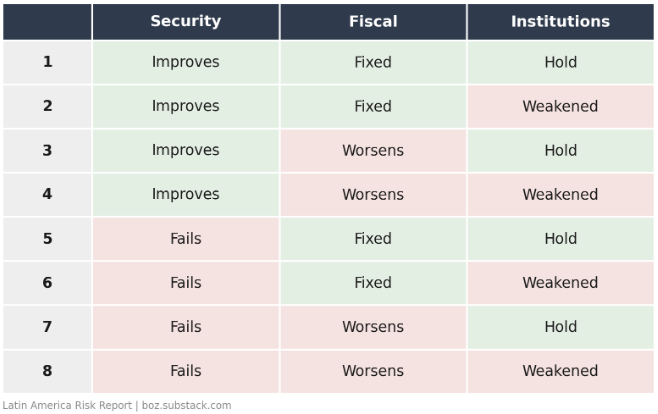Click Weakened cell in row 8
Viewport: 658px width, 414px height.
coord(561,371)
